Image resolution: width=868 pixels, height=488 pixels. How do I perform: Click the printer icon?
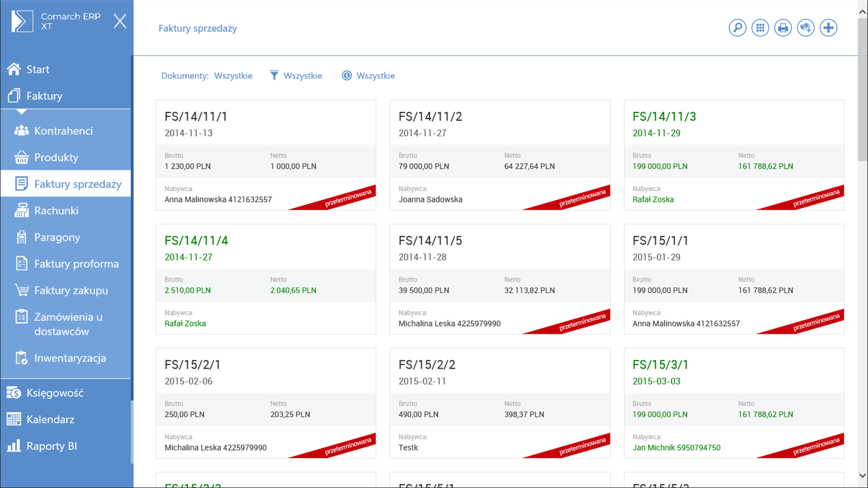(x=783, y=28)
